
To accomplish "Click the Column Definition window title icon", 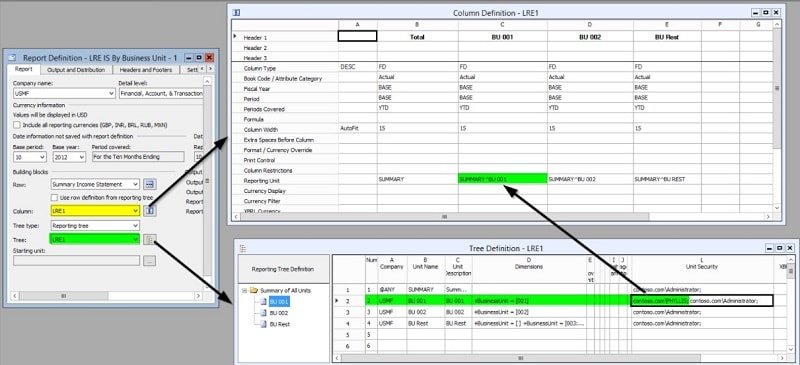I will click(236, 13).
